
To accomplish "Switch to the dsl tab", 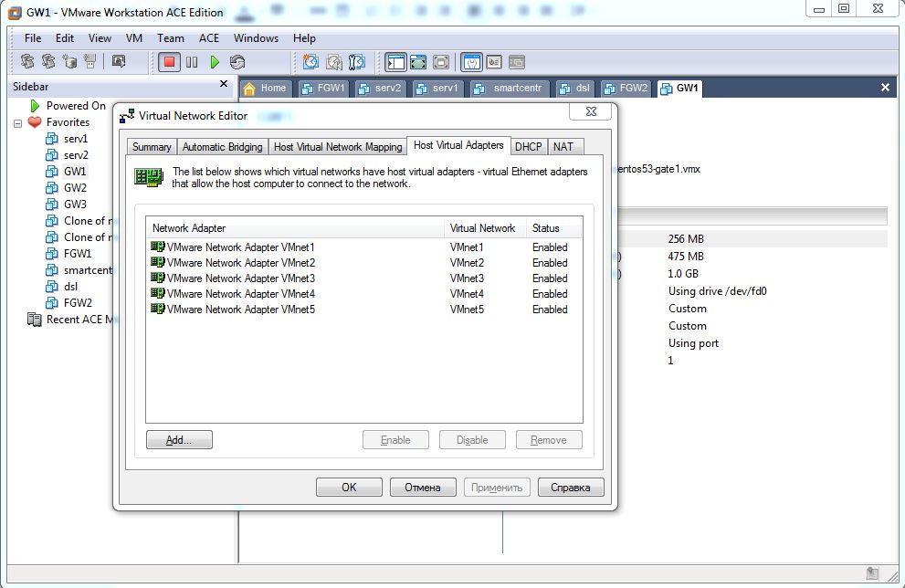I will [575, 89].
